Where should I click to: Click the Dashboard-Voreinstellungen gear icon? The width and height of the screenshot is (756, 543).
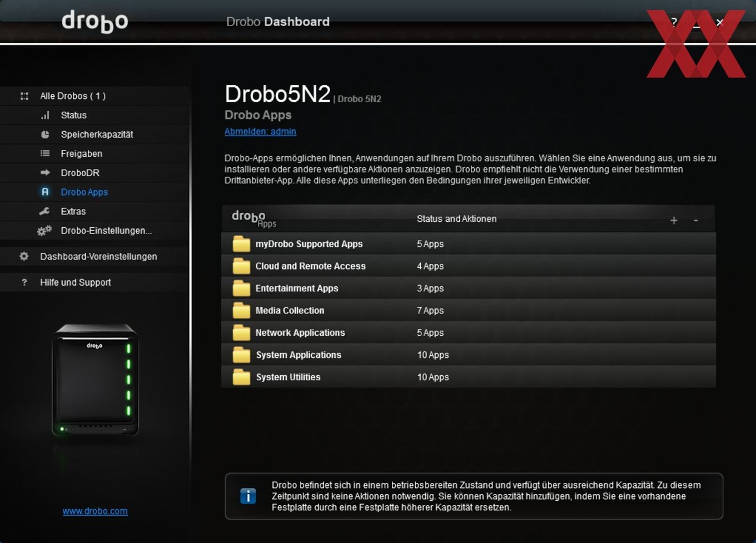[24, 256]
